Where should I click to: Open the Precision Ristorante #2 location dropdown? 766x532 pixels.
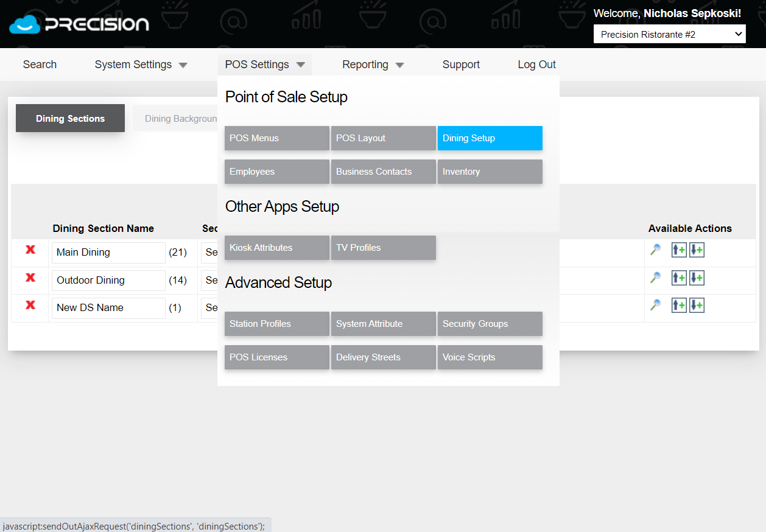click(670, 35)
